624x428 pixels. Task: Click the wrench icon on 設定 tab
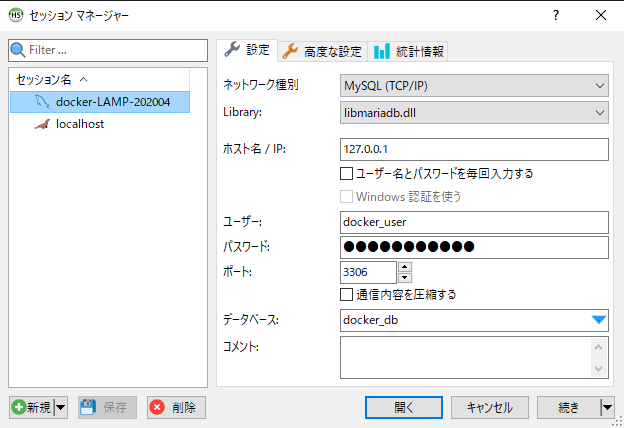point(232,49)
